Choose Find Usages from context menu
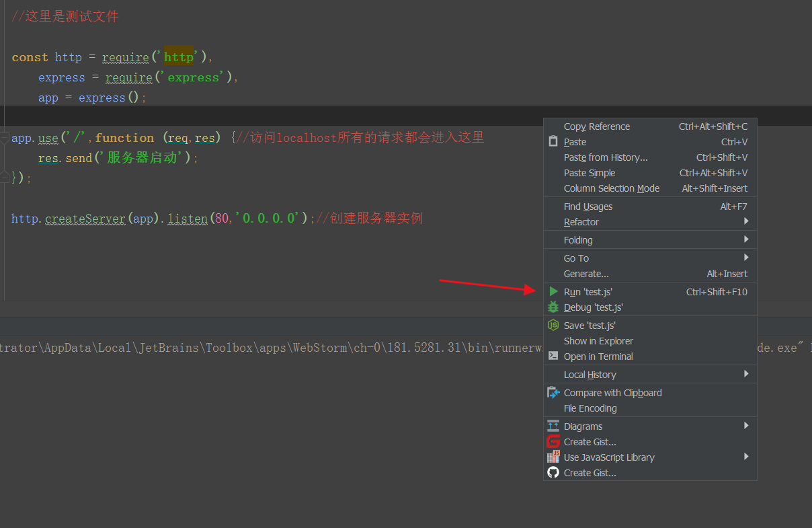Screen dimensions: 812x528 pos(588,206)
